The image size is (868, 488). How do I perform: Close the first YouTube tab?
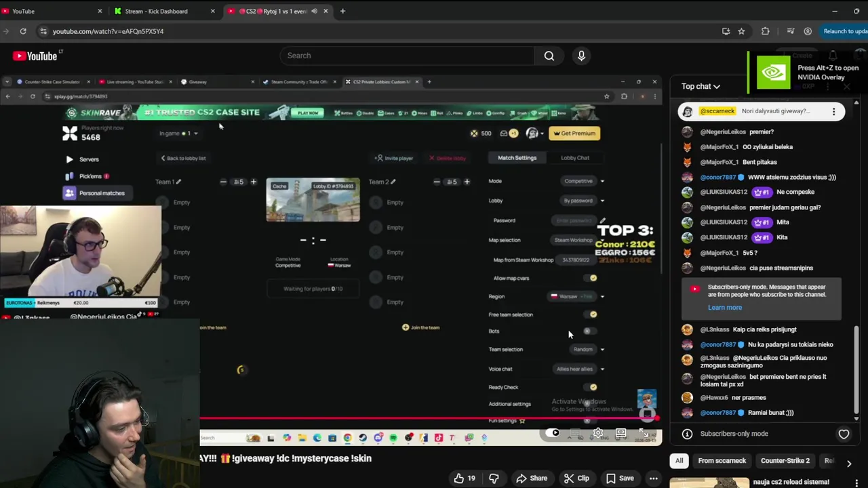click(100, 11)
